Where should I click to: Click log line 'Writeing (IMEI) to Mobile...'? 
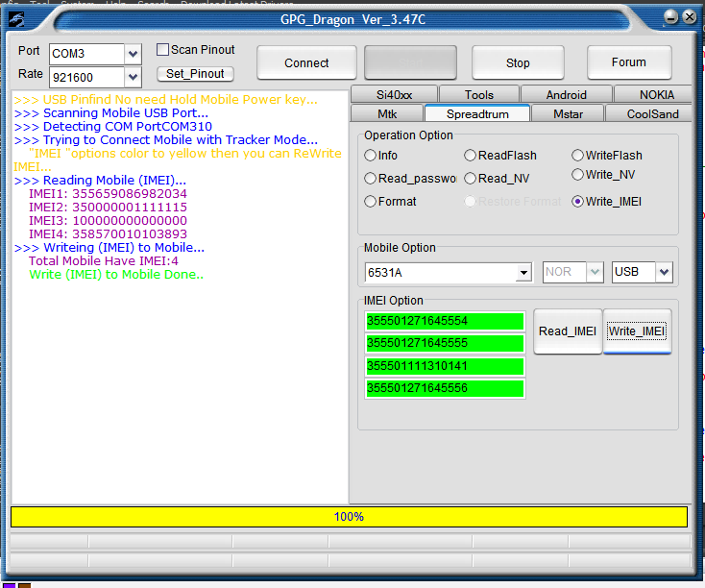pos(109,248)
